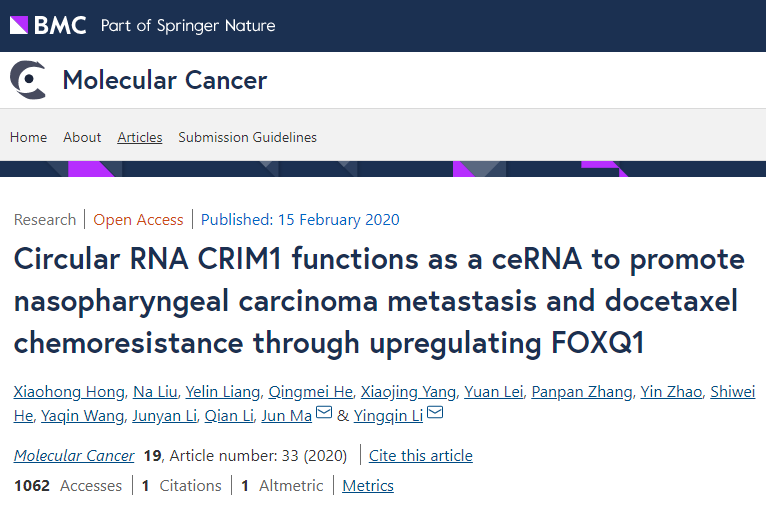Click the Published: 15 February 2020 link
The width and height of the screenshot is (766, 510).
[300, 219]
